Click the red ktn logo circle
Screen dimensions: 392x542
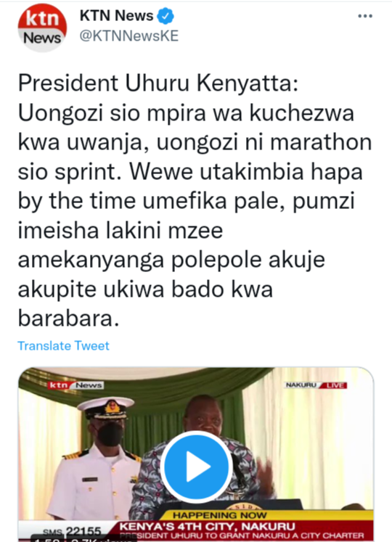[43, 17]
